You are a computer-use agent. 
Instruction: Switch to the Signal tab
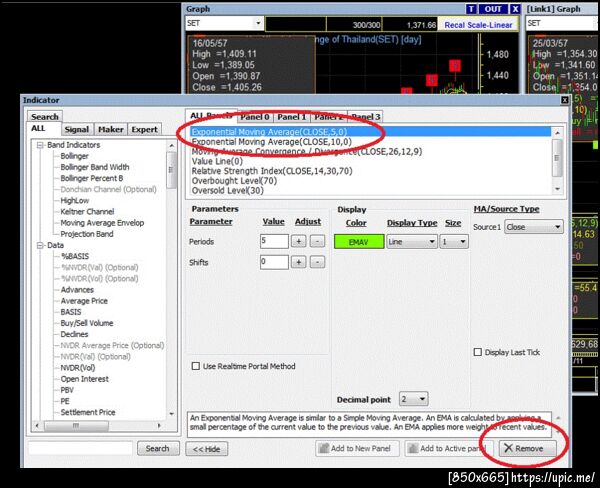pyautogui.click(x=77, y=129)
